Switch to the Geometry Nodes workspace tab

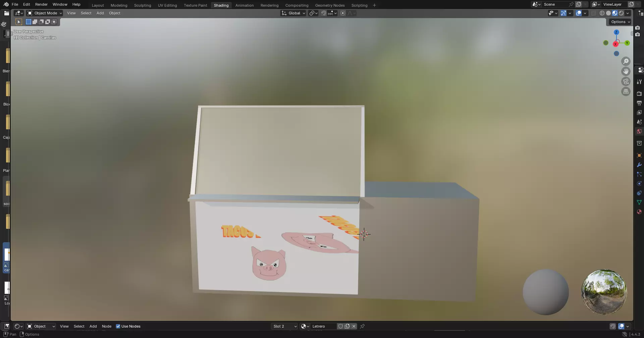tap(330, 5)
